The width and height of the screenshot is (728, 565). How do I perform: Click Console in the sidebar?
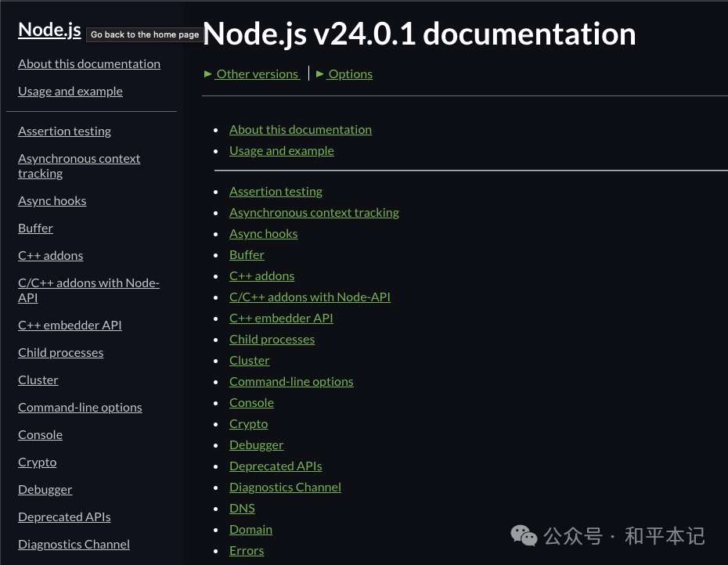tap(40, 435)
